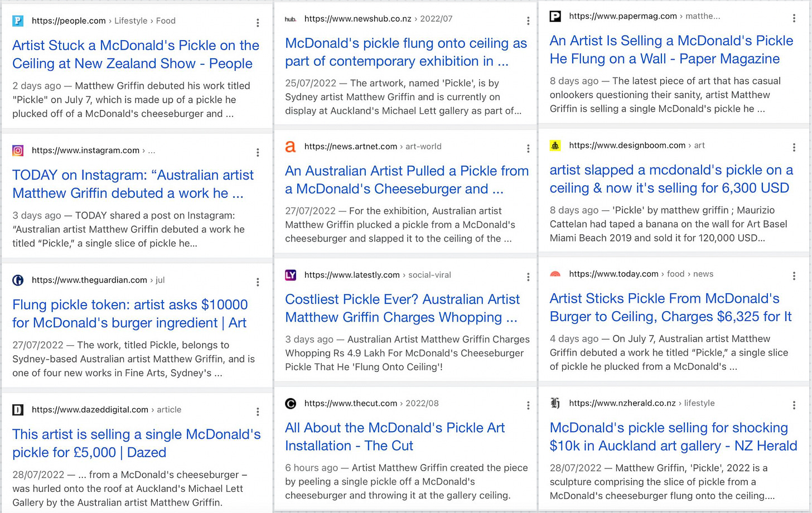Open 'Artist Sticks Pickle From McDonald's Burger' headline
The height and width of the screenshot is (513, 812).
coord(671,307)
